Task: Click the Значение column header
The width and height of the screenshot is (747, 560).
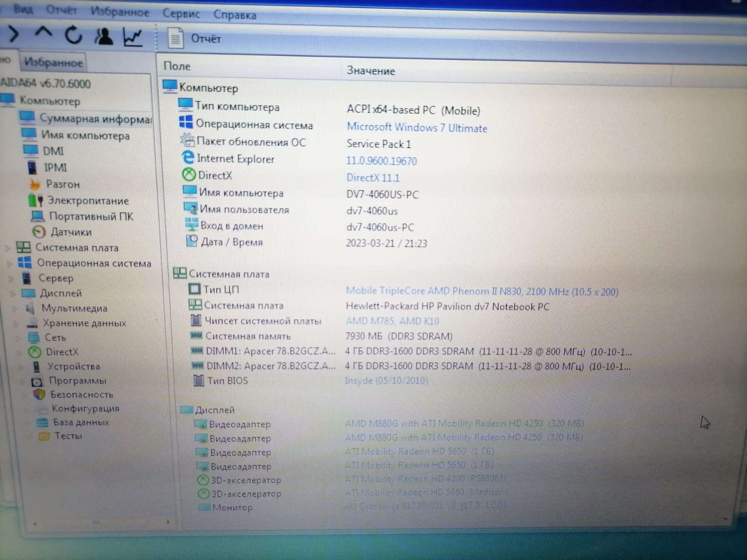Action: tap(371, 71)
